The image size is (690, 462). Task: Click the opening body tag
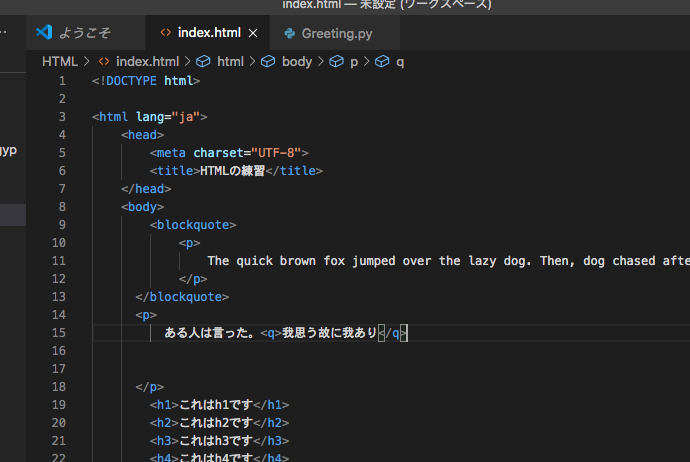[x=143, y=207]
